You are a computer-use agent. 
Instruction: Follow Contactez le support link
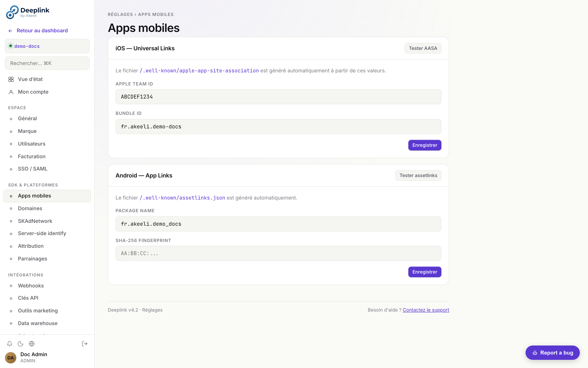(426, 310)
